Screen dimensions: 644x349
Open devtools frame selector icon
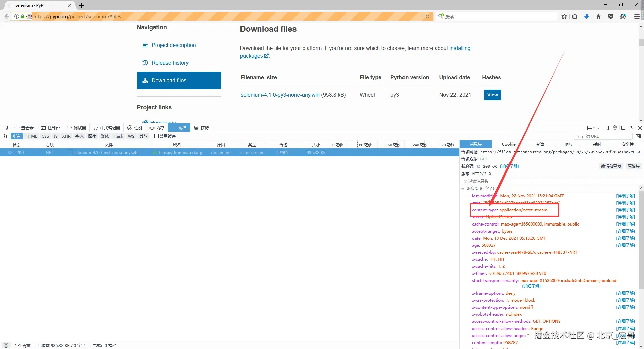pyautogui.click(x=590, y=128)
